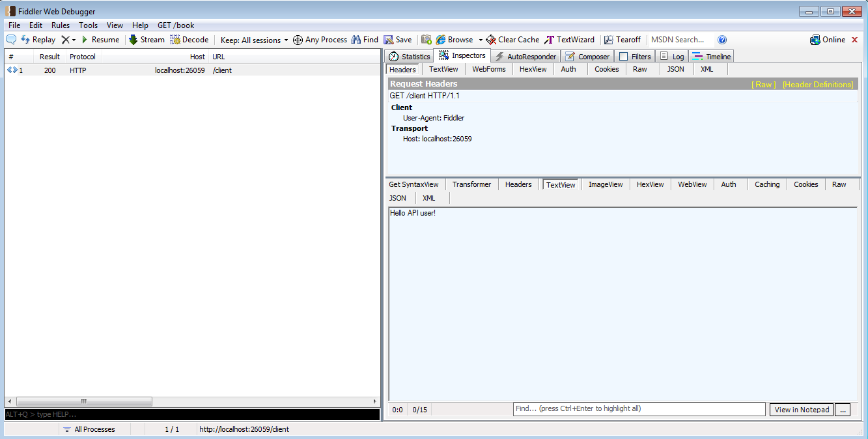Select session 1 /client row
868x439 pixels.
click(192, 70)
